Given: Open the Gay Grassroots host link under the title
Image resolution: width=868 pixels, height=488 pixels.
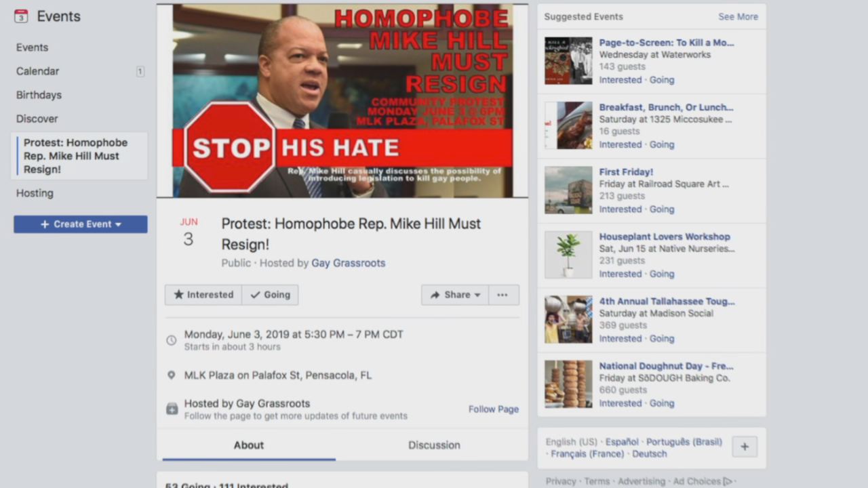Looking at the screenshot, I should point(348,263).
